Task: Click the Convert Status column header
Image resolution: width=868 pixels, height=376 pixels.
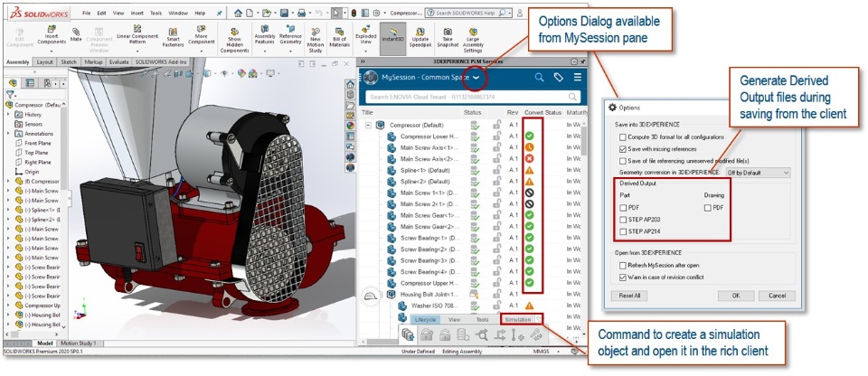Action: pyautogui.click(x=542, y=112)
